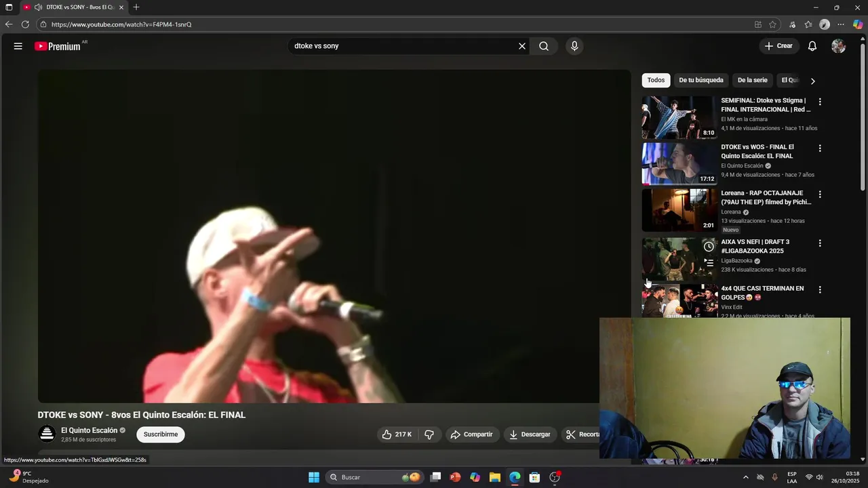Open a new browser tab with plus
The height and width of the screenshot is (488, 868).
pyautogui.click(x=136, y=7)
